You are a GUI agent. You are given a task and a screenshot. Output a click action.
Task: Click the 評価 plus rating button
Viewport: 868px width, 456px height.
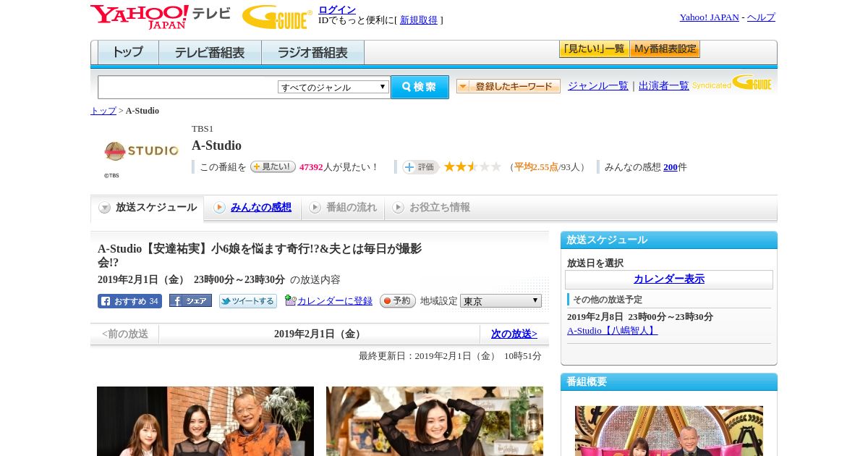point(421,166)
